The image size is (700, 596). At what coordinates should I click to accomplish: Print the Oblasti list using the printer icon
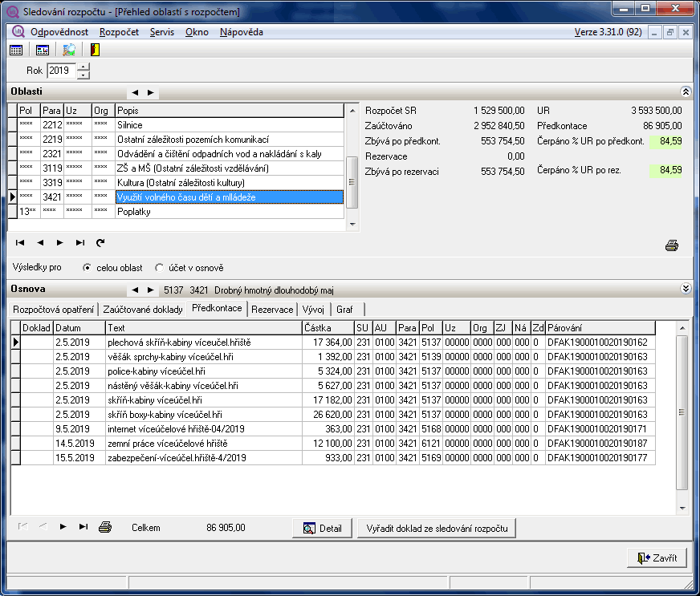tap(672, 246)
